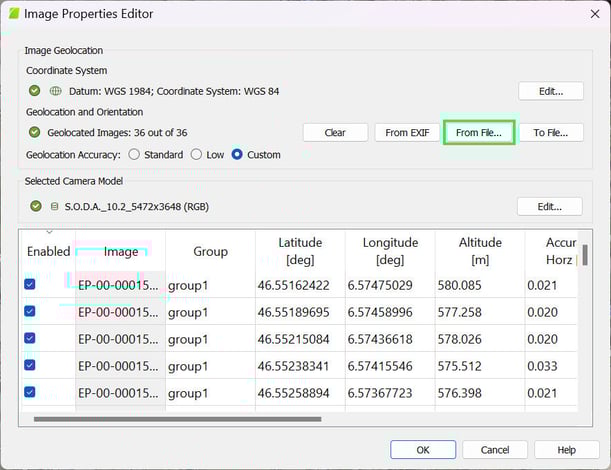
Task: Click longitude value 6.57415546
Action: coord(380,366)
